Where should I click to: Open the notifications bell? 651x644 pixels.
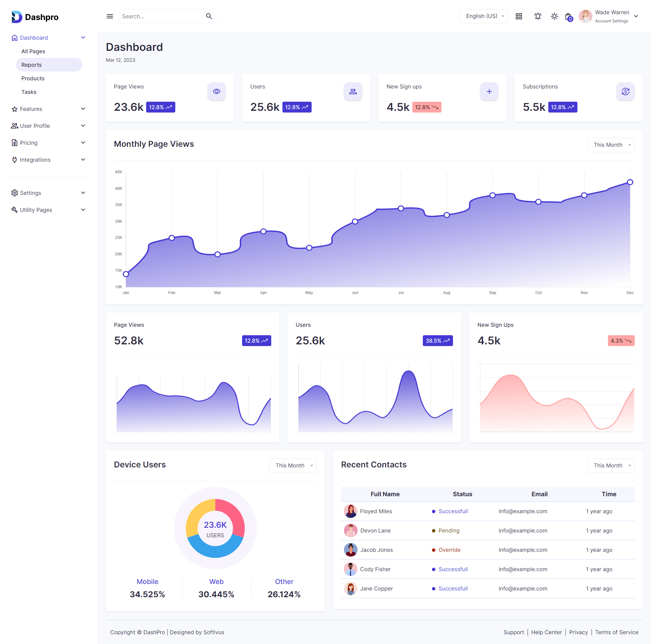[x=538, y=16]
